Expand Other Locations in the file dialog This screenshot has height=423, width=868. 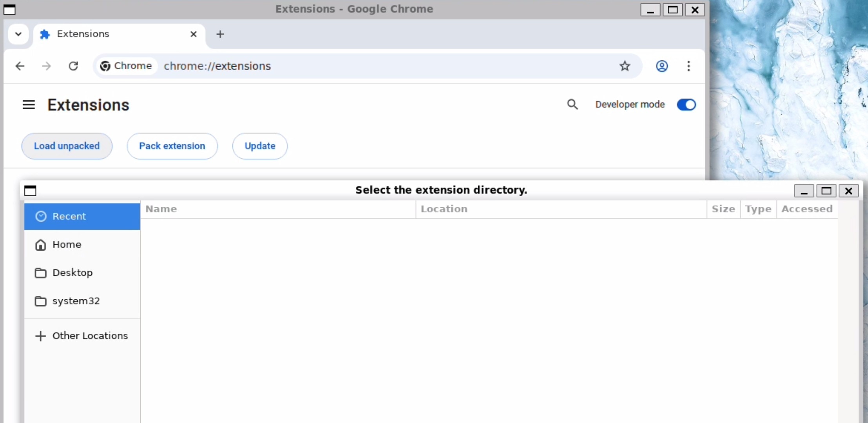(x=90, y=335)
